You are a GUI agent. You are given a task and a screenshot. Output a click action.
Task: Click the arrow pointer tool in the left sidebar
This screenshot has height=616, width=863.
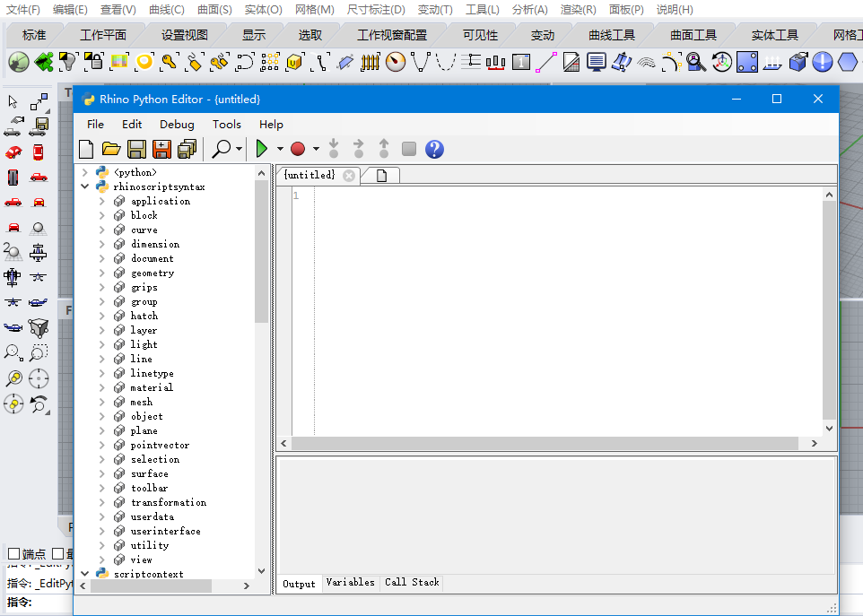click(13, 101)
